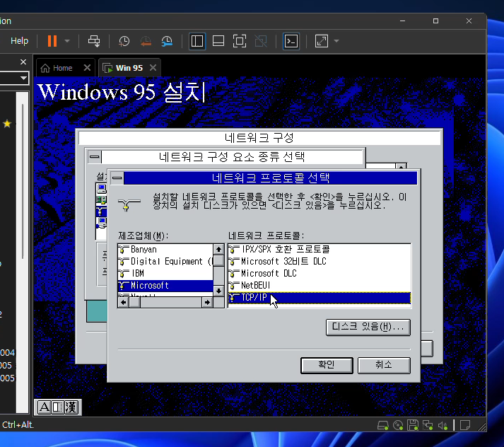Choose IPX/SPX 호환 프로토콜
The width and height of the screenshot is (504, 447).
pos(320,249)
